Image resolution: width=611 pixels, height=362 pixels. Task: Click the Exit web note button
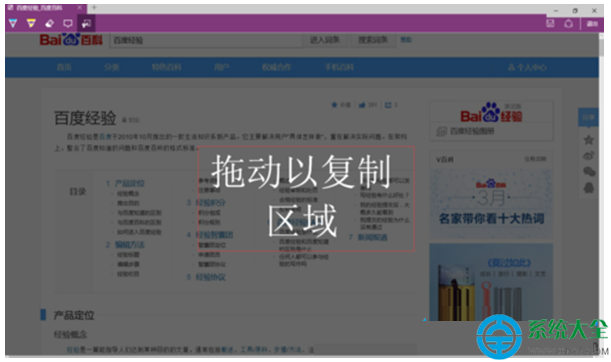pyautogui.click(x=592, y=24)
